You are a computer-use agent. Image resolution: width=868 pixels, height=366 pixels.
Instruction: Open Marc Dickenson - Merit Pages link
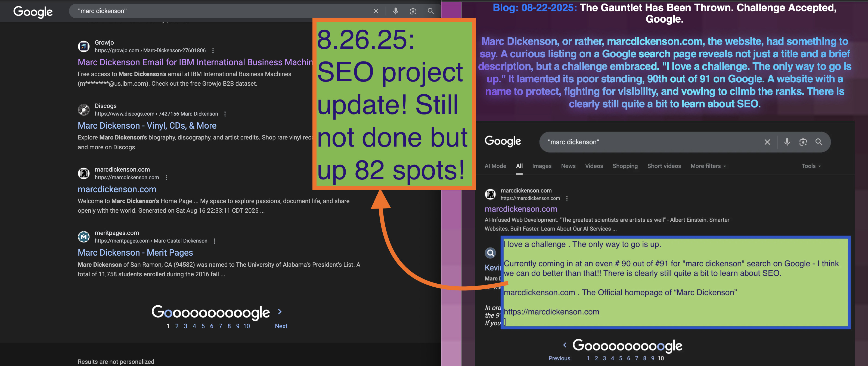[135, 253]
